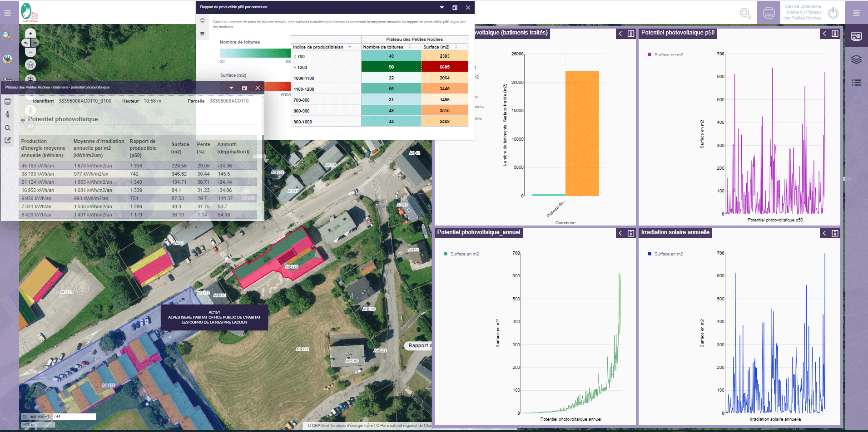Click parcel identifier 38395000AC0110_0100

[85, 101]
